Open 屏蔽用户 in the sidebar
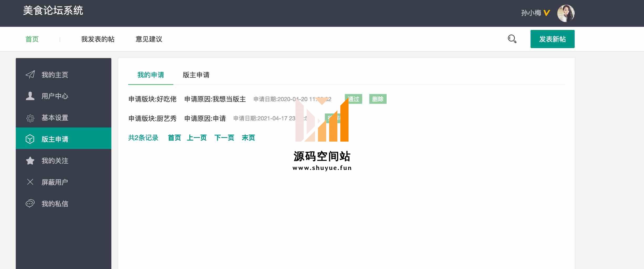Screen dimensions: 644x269 (x=64, y=182)
